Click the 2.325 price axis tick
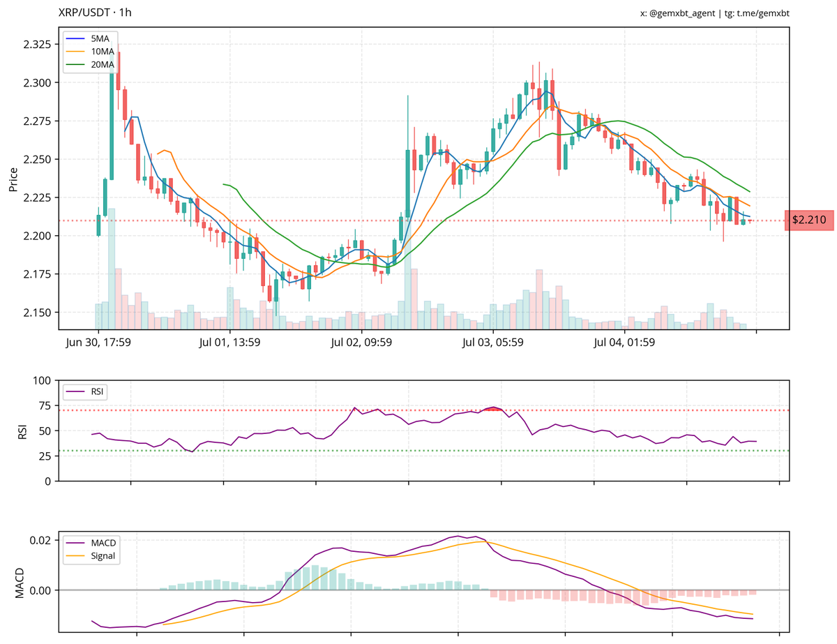This screenshot has width=837, height=644. point(38,45)
